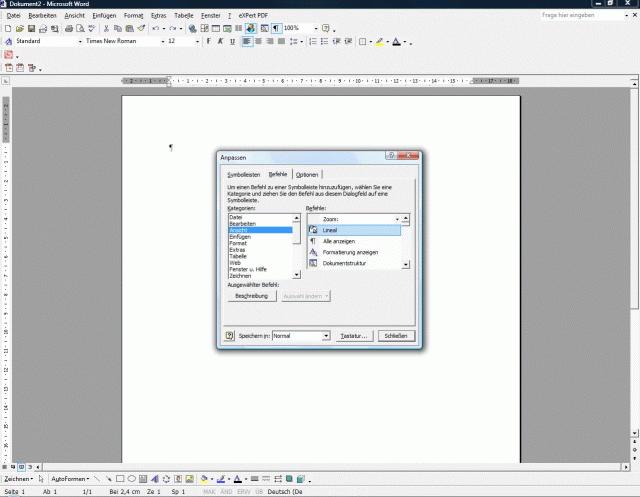Open the Bearbeiten menu
This screenshot has height=497, width=640.
[x=42, y=16]
